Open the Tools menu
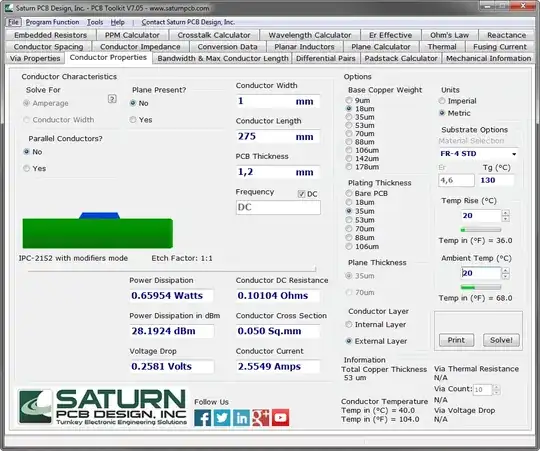The width and height of the screenshot is (540, 451). (95, 22)
